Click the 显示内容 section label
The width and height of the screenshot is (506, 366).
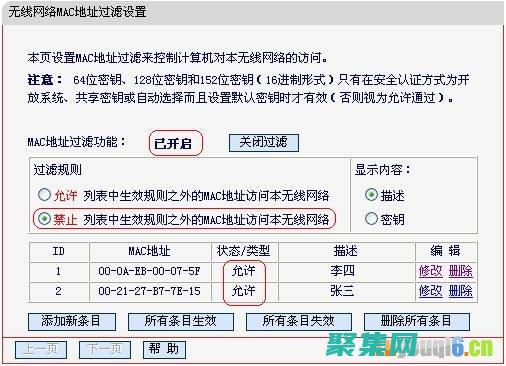[383, 170]
